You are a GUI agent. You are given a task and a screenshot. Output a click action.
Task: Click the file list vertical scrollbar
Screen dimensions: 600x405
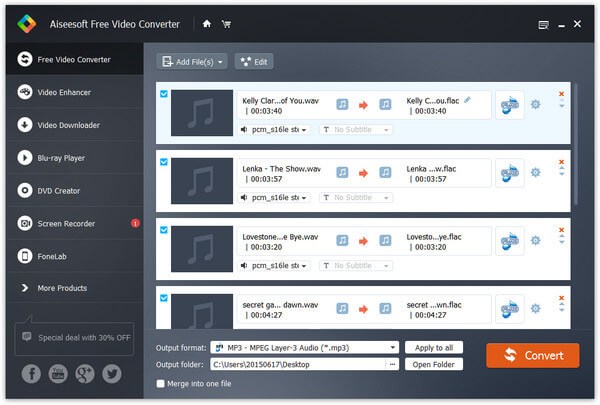click(576, 144)
